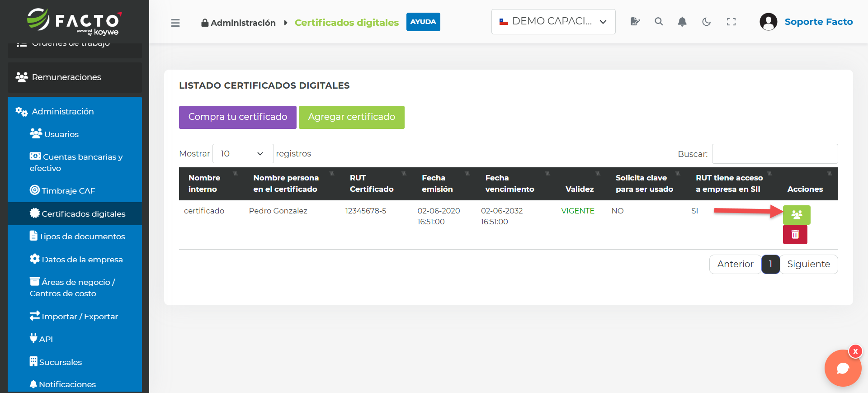Open the user avatar icon
This screenshot has height=393, width=868.
(769, 22)
